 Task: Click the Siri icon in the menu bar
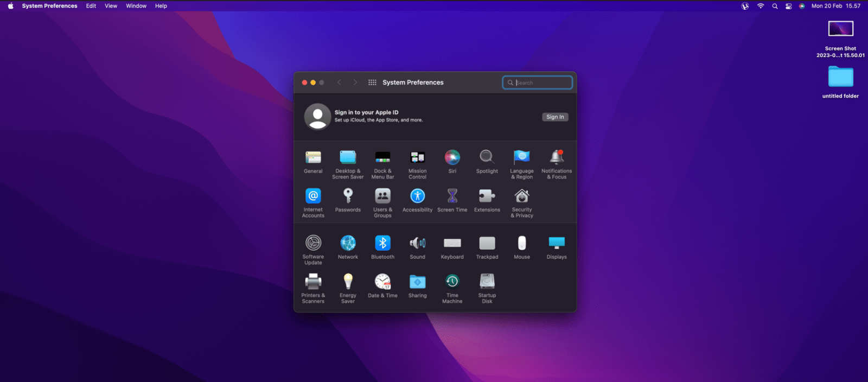point(802,6)
